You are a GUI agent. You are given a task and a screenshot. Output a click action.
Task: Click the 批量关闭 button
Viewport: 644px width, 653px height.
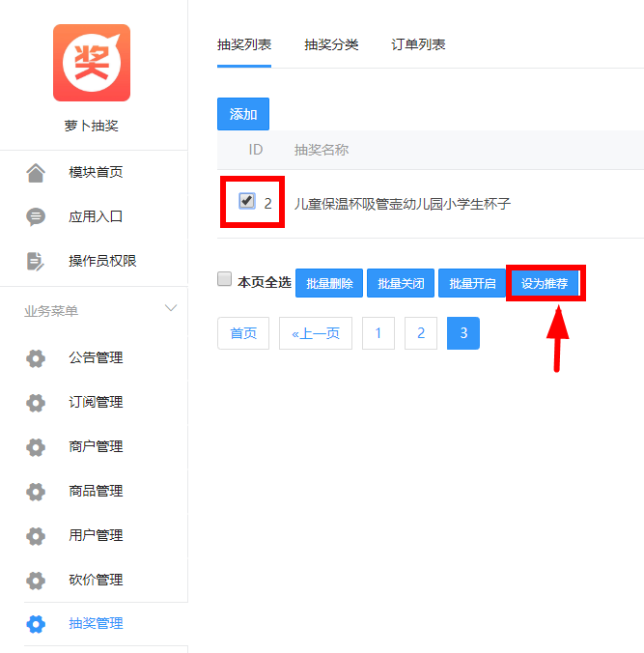(x=401, y=283)
